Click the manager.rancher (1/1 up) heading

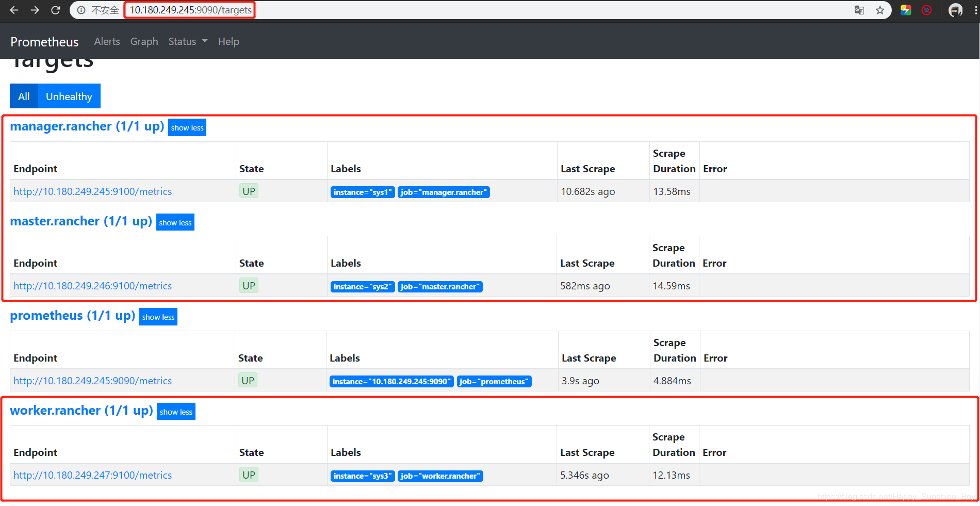(87, 126)
